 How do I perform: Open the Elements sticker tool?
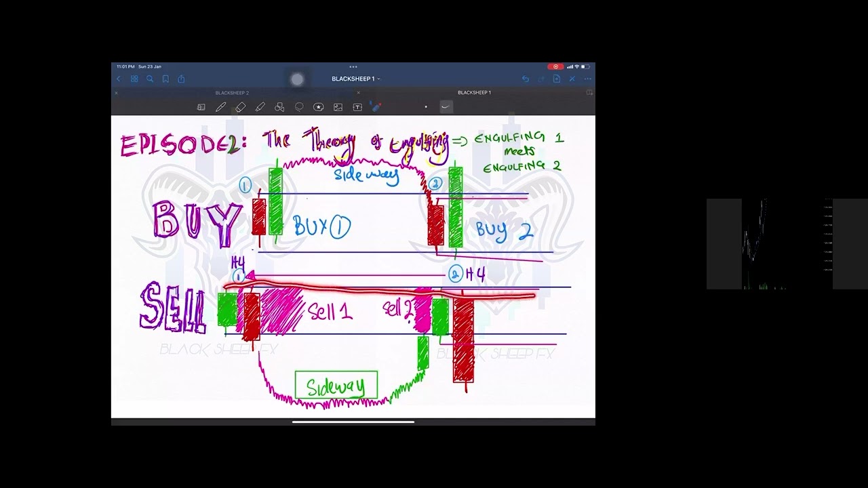pyautogui.click(x=318, y=107)
